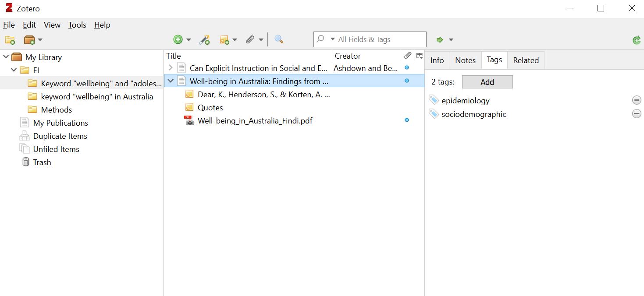The height and width of the screenshot is (296, 644).
Task: Switch to the Info tab
Action: point(437,60)
